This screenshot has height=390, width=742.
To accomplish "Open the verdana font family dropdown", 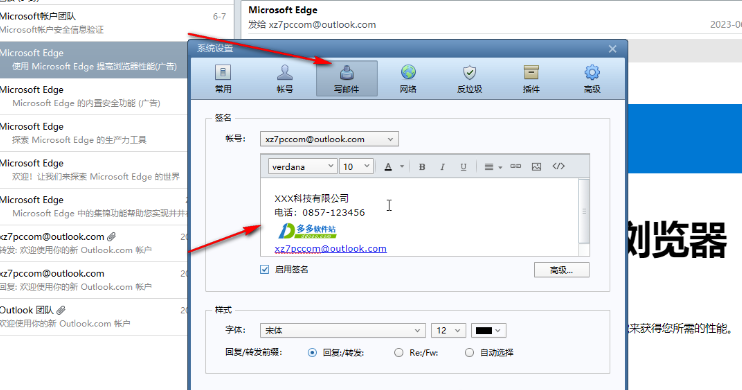I will pos(302,167).
